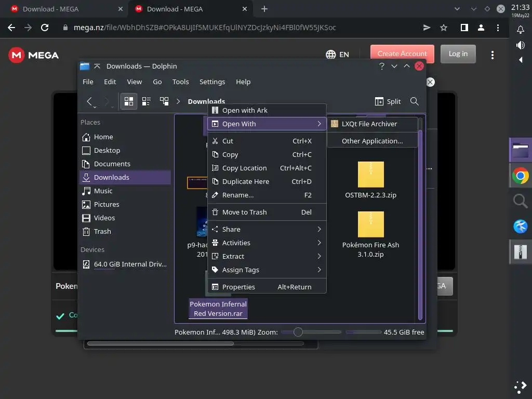Open notifications bell in system panel
Image resolution: width=532 pixels, height=399 pixels.
point(520,30)
